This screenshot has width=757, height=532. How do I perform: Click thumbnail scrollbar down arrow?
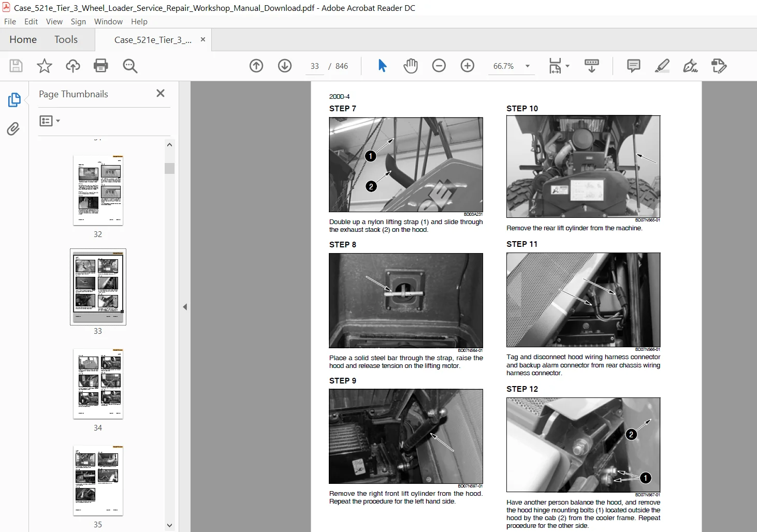point(169,525)
